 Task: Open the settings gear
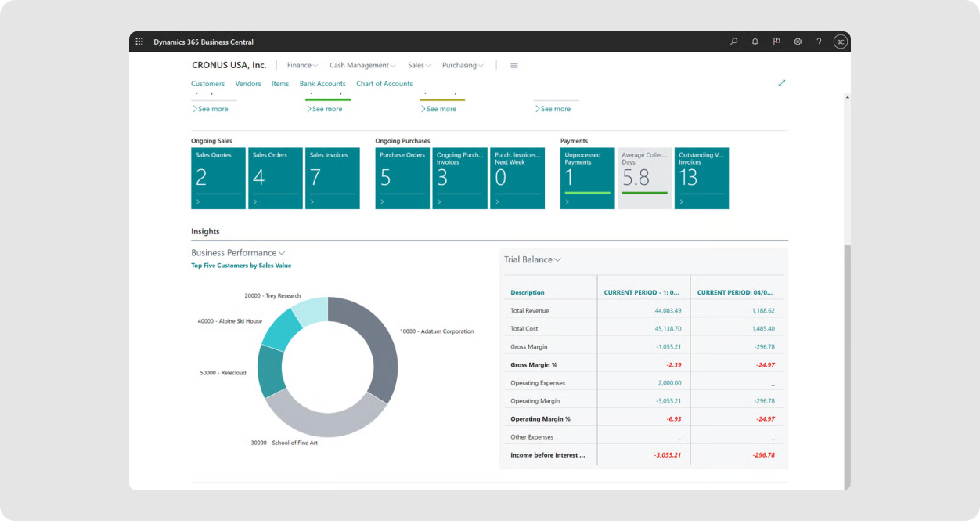pyautogui.click(x=797, y=42)
